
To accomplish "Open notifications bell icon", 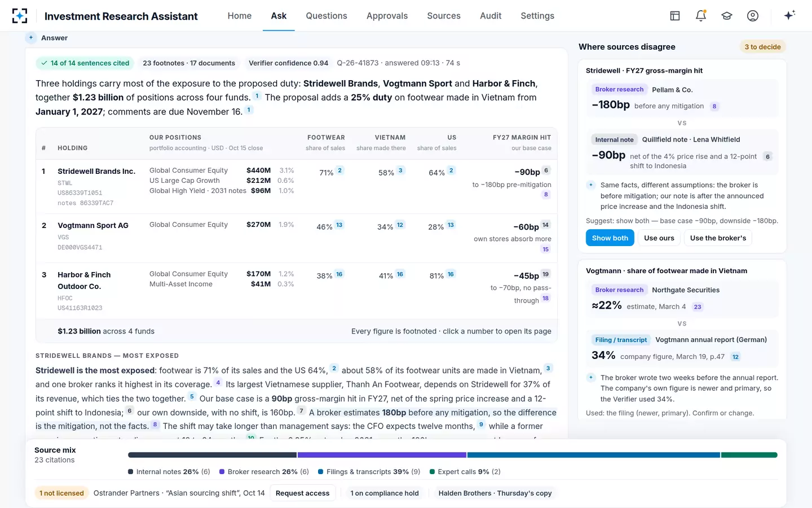I will [701, 16].
